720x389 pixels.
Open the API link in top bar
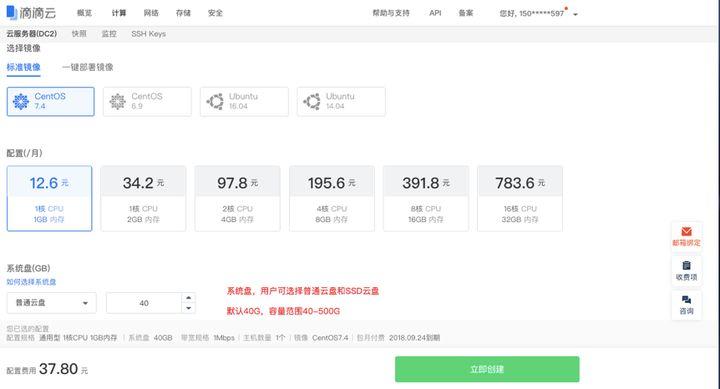pyautogui.click(x=435, y=13)
